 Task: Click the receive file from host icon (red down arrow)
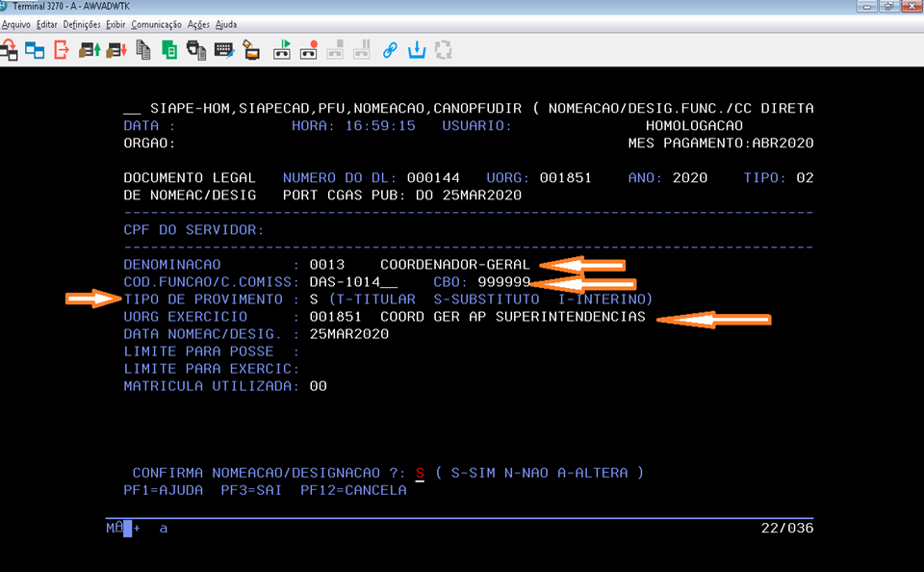pos(116,49)
